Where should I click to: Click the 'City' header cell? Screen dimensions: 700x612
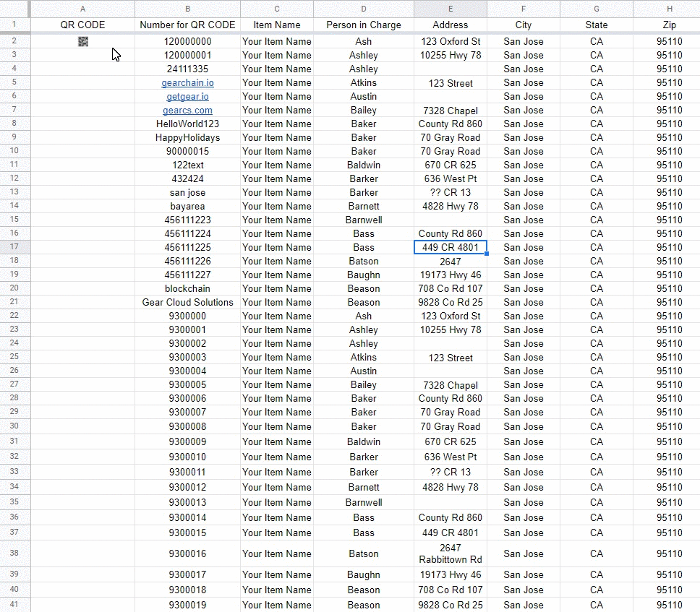(x=524, y=25)
